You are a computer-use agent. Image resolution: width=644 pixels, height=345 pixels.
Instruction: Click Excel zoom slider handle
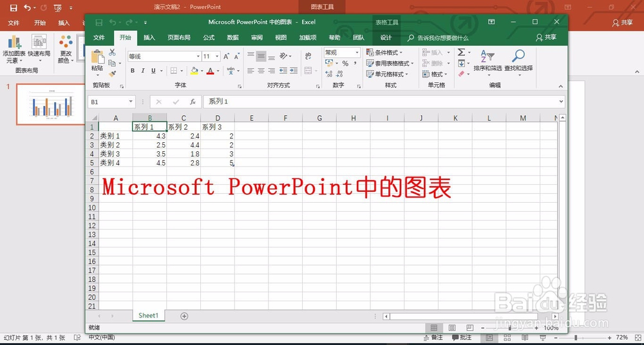[x=509, y=328]
